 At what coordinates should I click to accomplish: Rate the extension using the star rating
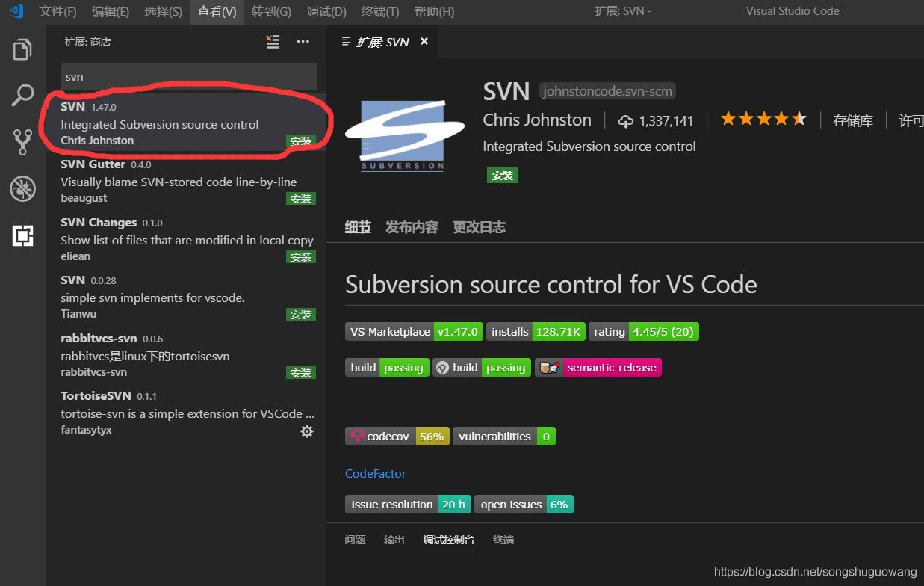pyautogui.click(x=763, y=118)
